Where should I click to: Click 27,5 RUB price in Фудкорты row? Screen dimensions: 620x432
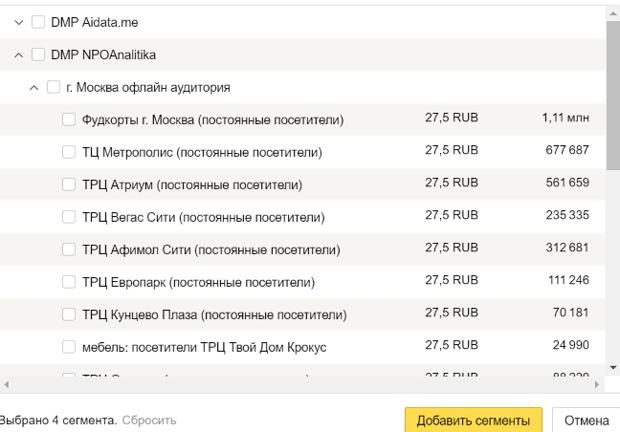(x=452, y=117)
